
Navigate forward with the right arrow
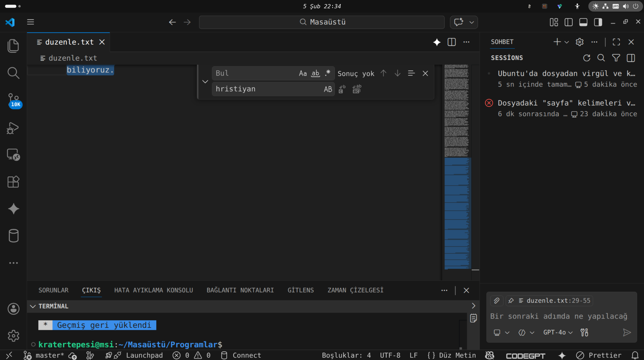[x=187, y=22]
